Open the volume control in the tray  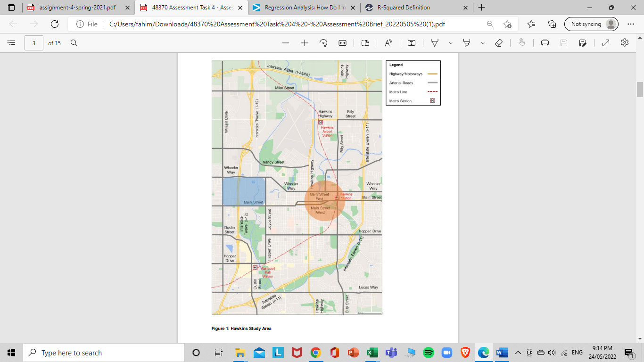552,353
